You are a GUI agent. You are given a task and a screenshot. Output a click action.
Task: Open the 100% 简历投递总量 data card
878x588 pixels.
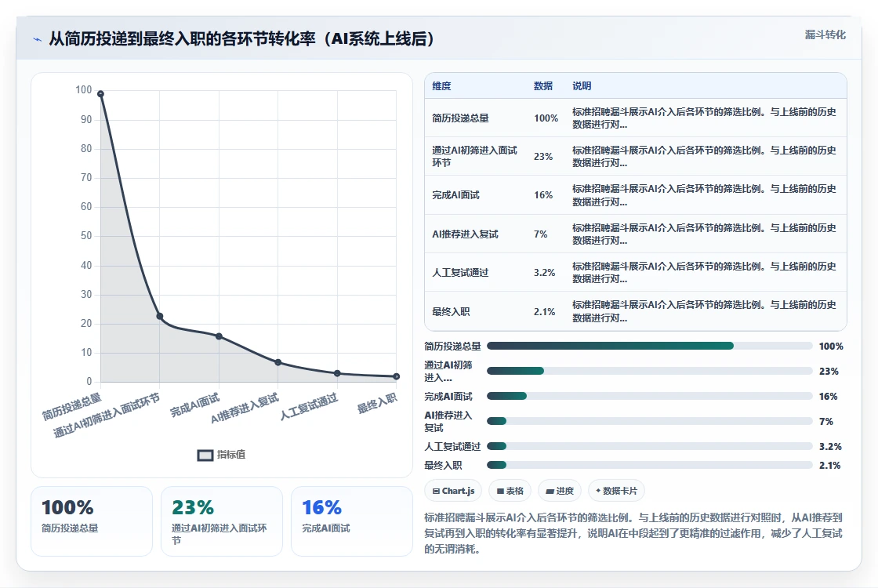pyautogui.click(x=92, y=521)
